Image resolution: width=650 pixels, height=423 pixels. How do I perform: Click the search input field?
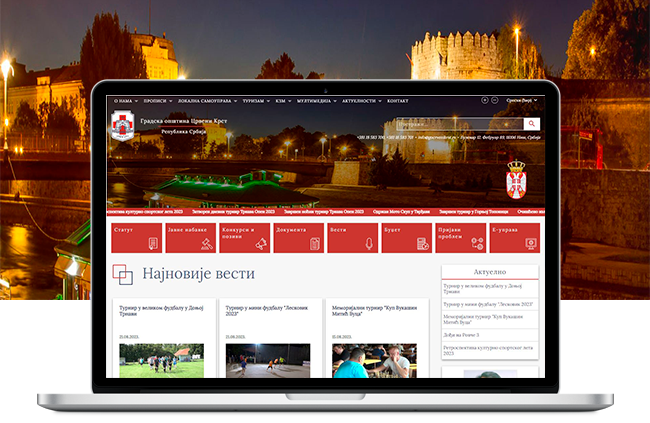click(458, 124)
